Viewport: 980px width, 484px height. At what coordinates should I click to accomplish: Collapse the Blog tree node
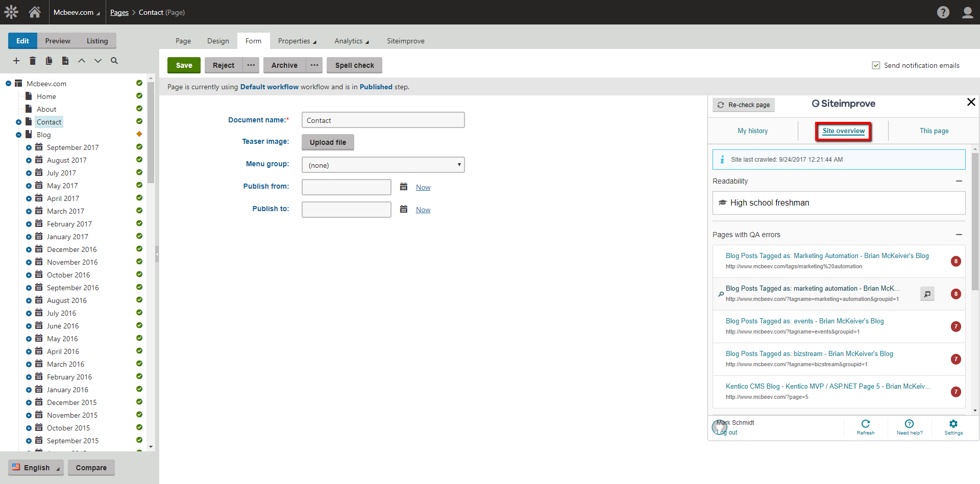click(18, 135)
